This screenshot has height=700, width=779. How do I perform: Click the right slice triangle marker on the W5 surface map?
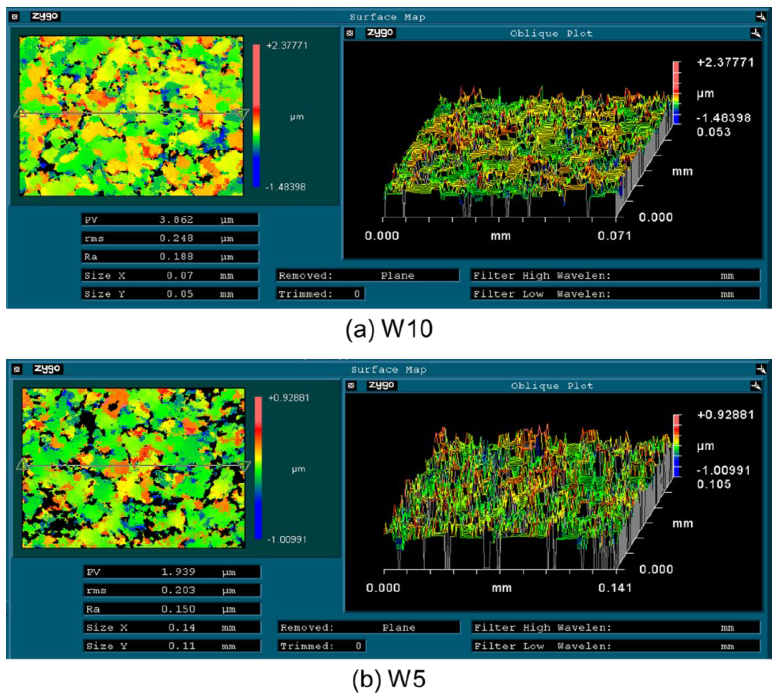pyautogui.click(x=244, y=466)
